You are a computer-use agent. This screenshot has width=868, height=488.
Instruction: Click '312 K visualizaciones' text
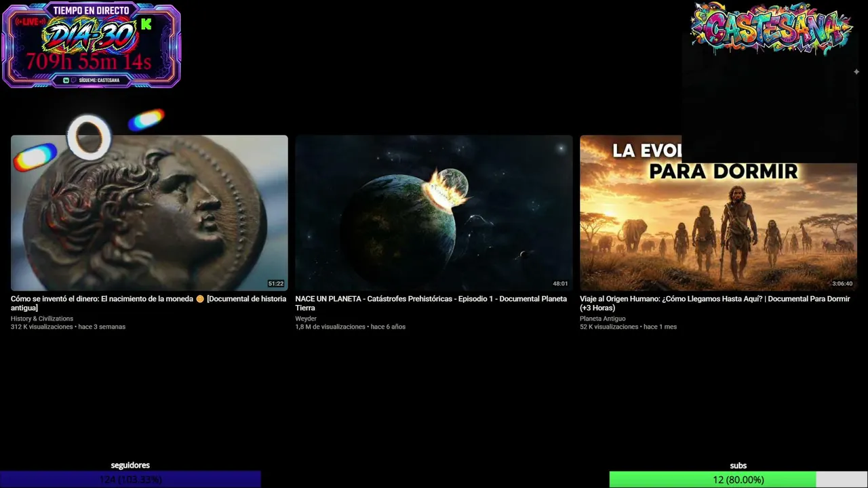click(x=41, y=327)
